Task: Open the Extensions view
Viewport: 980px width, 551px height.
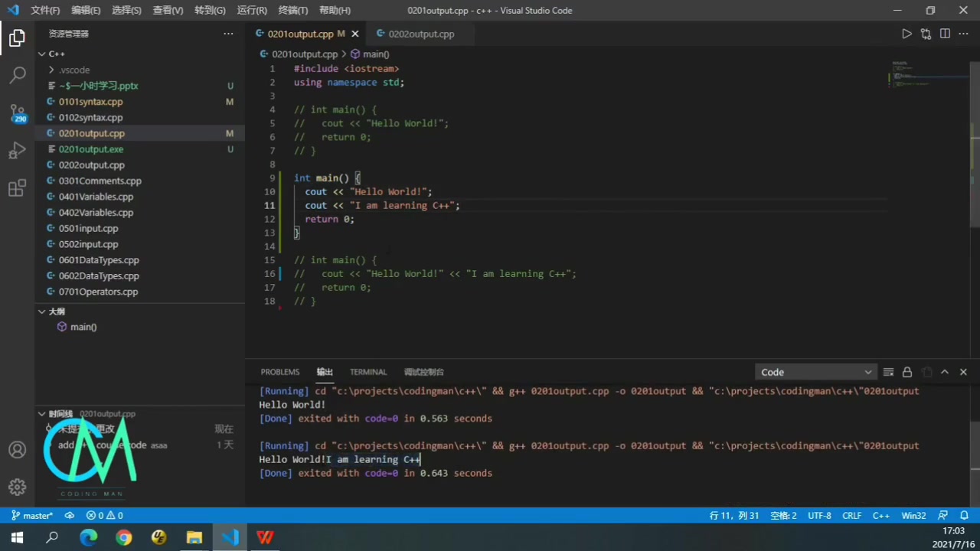Action: [17, 188]
